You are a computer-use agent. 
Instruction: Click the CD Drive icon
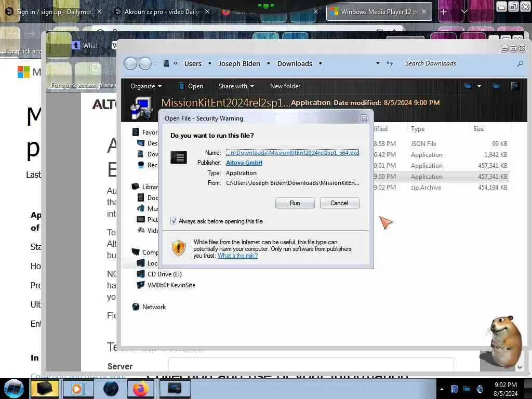click(140, 274)
